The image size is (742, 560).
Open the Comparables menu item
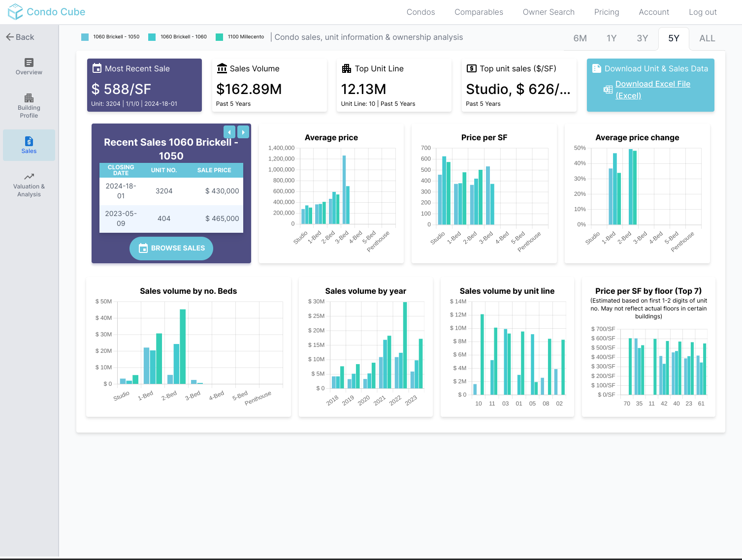tap(479, 12)
